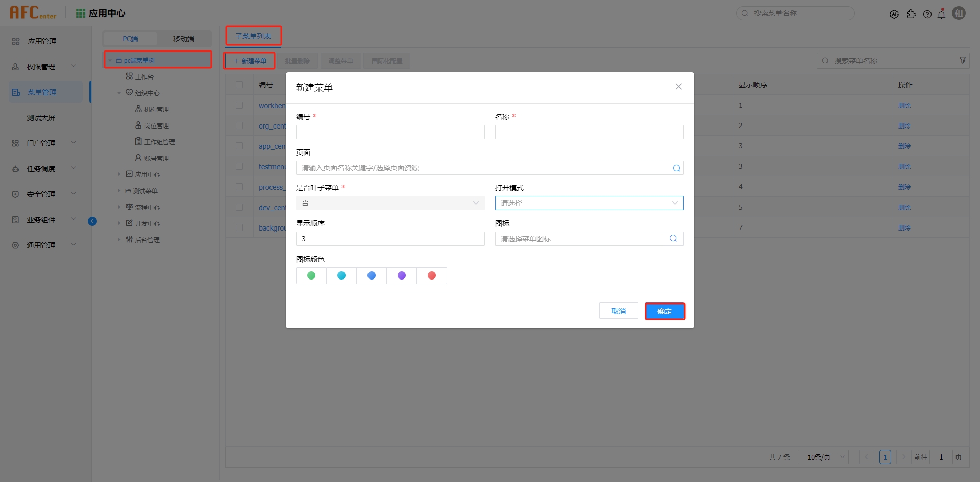Image resolution: width=980 pixels, height=482 pixels.
Task: Check the org_cent row checkbox
Action: pyautogui.click(x=240, y=125)
